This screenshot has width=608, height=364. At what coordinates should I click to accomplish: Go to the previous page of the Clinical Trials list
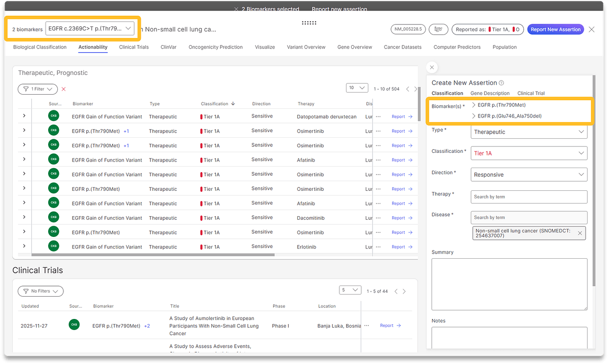(x=396, y=291)
